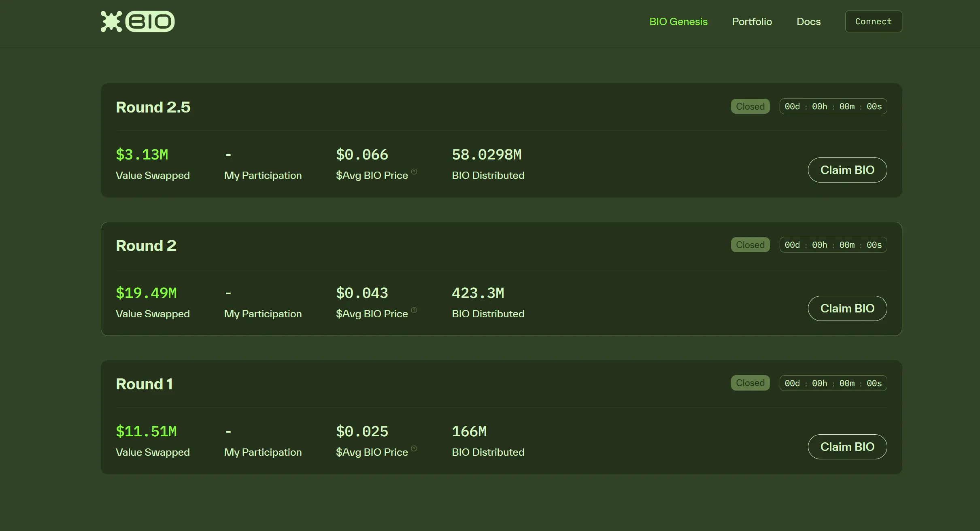Claim BIO for Round 2.5
Viewport: 980px width, 531px height.
(x=847, y=170)
